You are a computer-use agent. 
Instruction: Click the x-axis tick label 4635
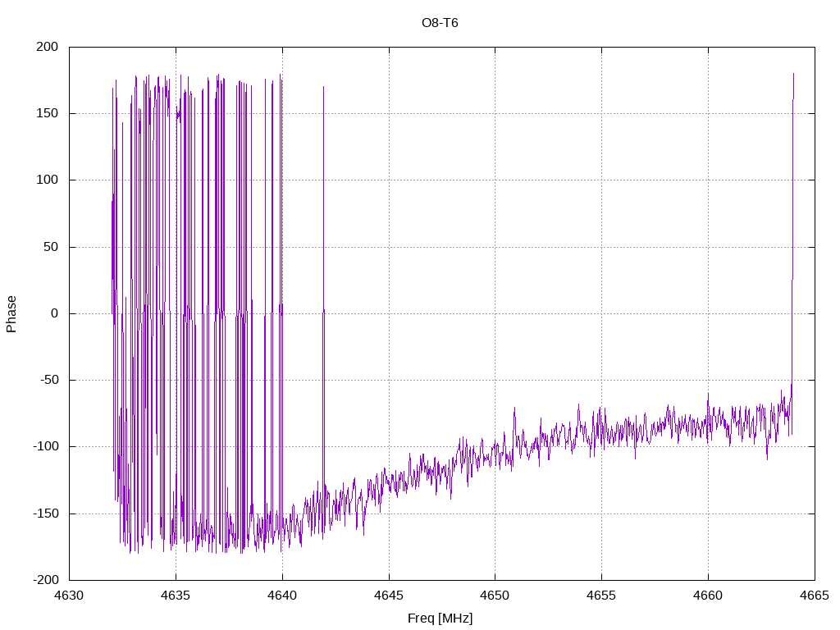(176, 596)
